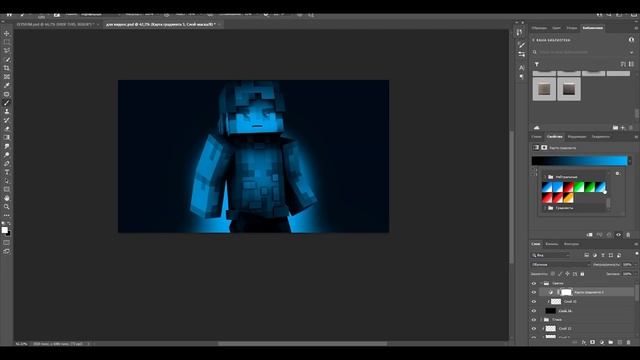This screenshot has width=640, height=360.
Task: Toggle lock all in Layers panel
Action: point(582,274)
